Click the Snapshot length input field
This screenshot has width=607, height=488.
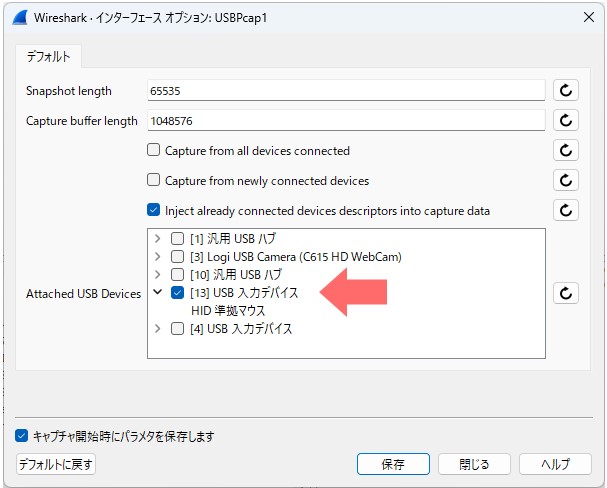point(345,91)
